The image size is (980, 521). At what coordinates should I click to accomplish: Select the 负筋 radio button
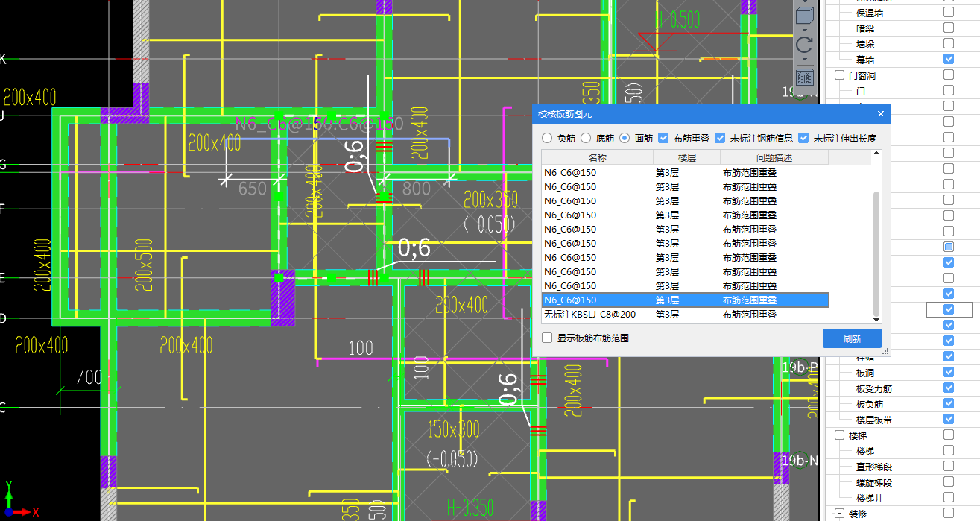pos(547,138)
